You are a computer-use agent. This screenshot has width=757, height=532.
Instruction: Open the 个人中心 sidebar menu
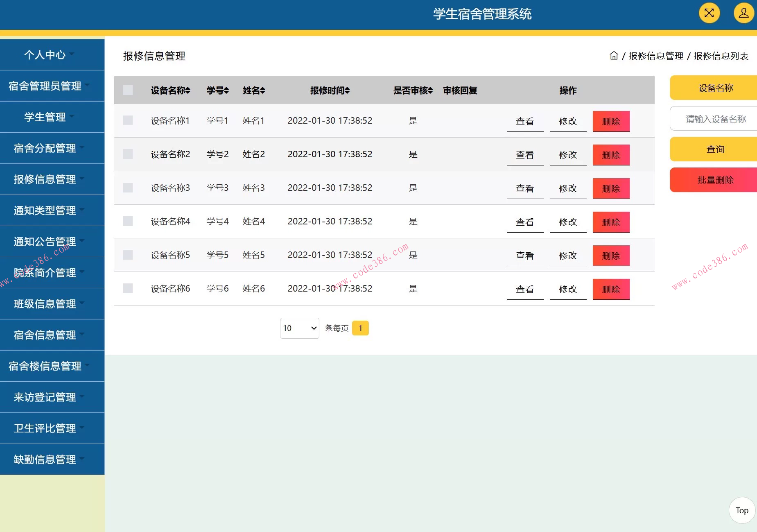pos(45,55)
